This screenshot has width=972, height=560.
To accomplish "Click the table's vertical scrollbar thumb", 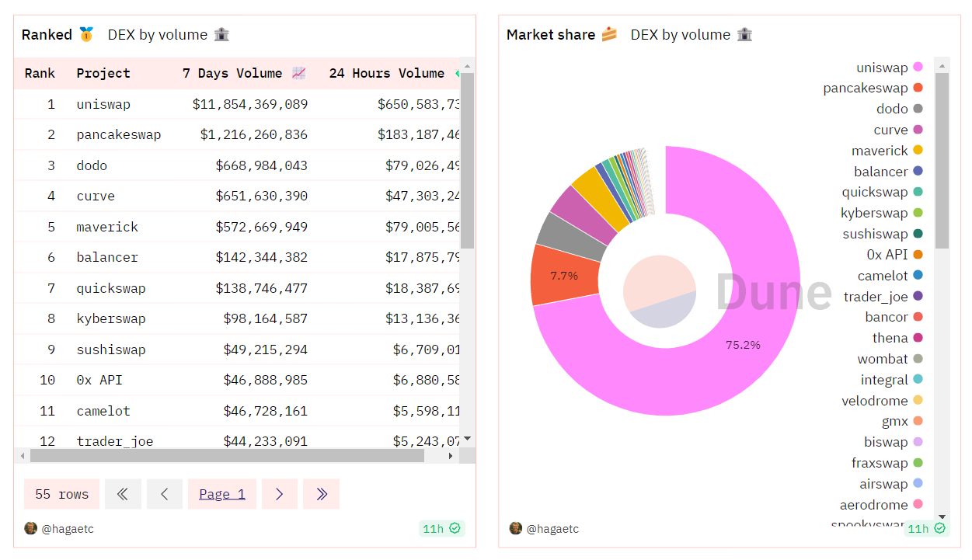I will click(x=467, y=161).
